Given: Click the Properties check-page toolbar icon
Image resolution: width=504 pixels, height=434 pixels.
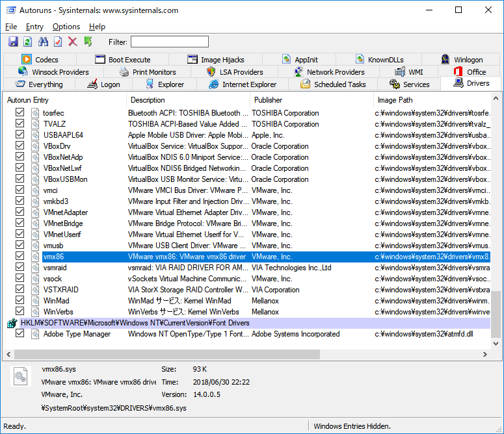Looking at the screenshot, I should click(58, 42).
